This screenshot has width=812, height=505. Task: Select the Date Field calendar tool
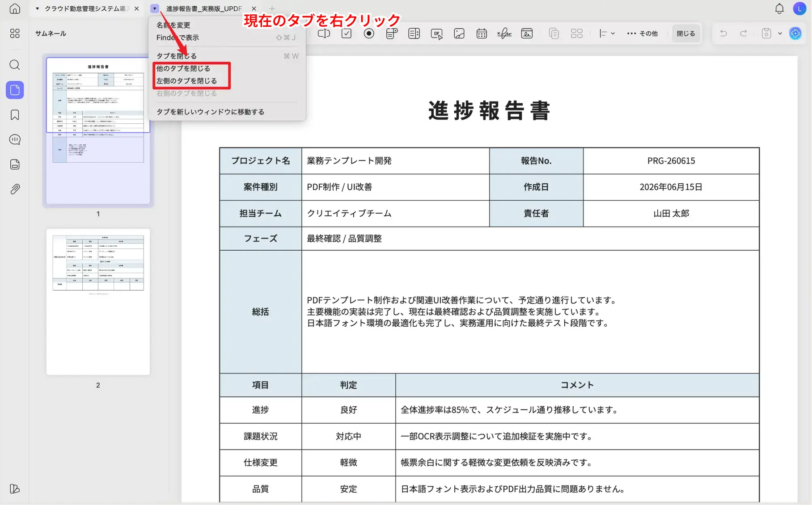coord(482,34)
